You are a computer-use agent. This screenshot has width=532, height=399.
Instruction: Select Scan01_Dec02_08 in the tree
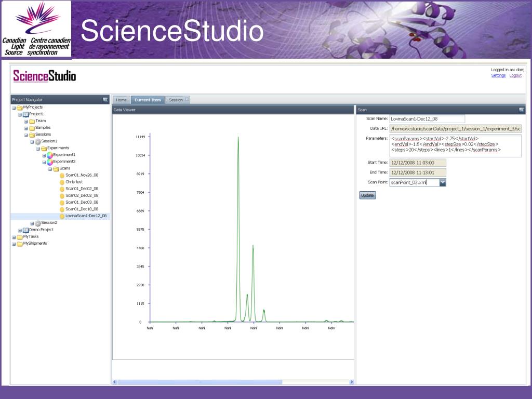pyautogui.click(x=82, y=189)
